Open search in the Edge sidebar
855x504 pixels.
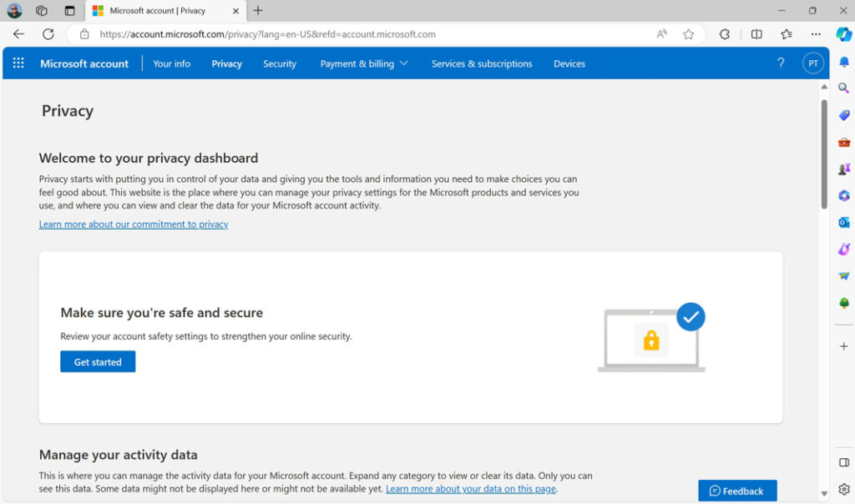pyautogui.click(x=843, y=88)
